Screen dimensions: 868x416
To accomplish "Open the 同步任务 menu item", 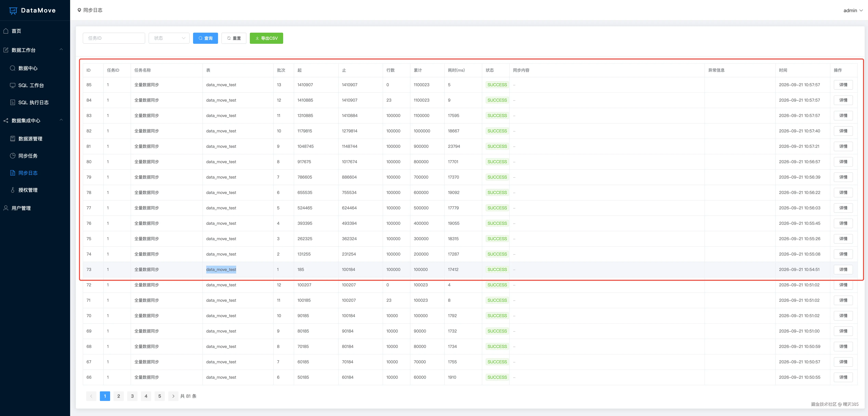I will [35, 156].
